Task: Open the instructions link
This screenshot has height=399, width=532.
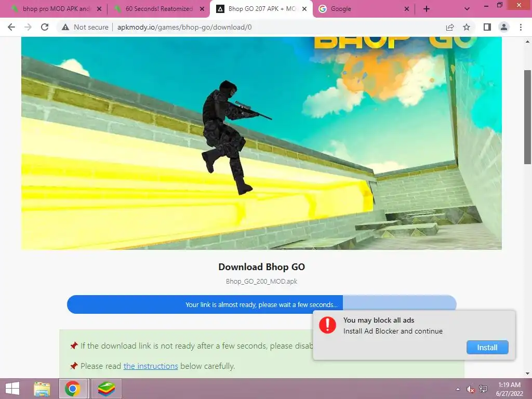Action: (x=151, y=366)
